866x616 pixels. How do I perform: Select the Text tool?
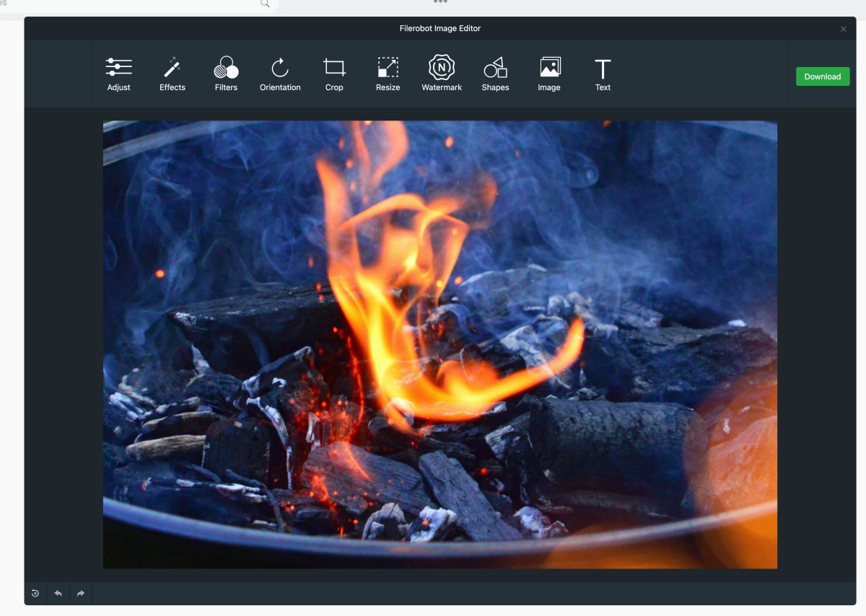coord(603,74)
